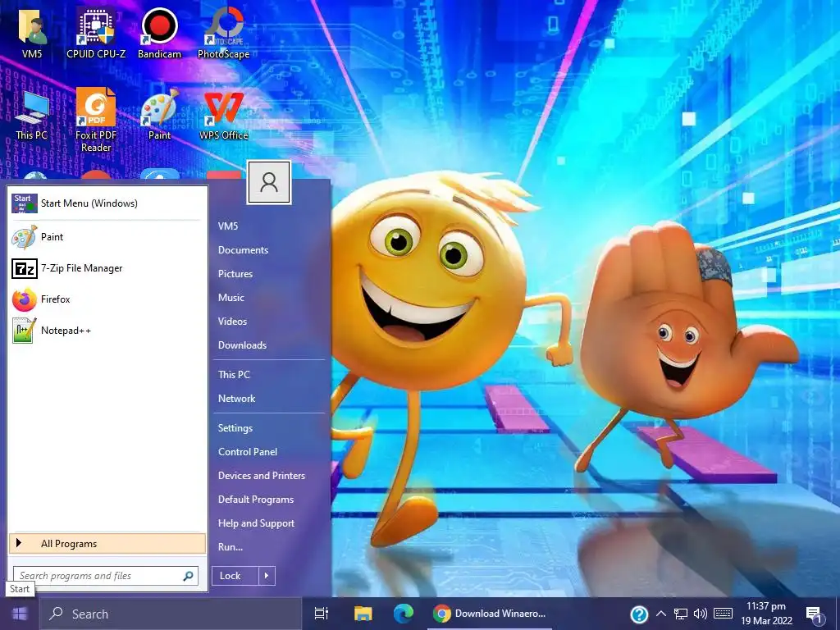This screenshot has height=630, width=840.
Task: Expand the power options arrow beside Lock
Action: click(267, 576)
